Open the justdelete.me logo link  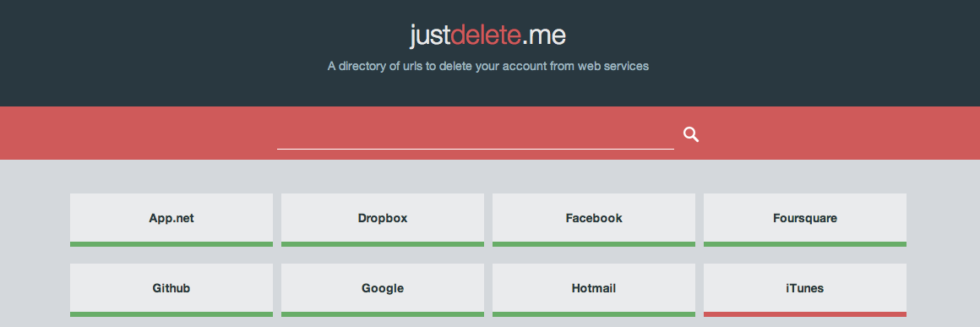(x=488, y=35)
